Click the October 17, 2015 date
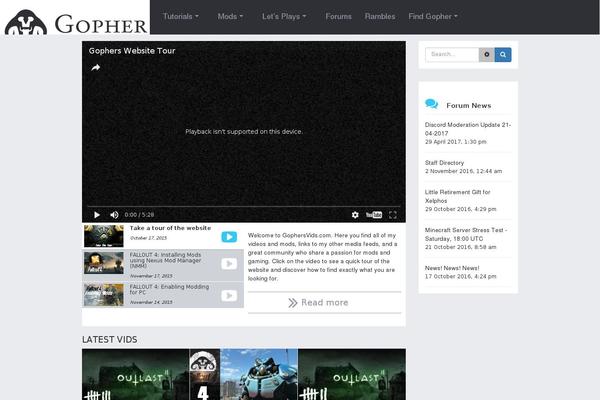The width and height of the screenshot is (600, 400). coord(148,238)
